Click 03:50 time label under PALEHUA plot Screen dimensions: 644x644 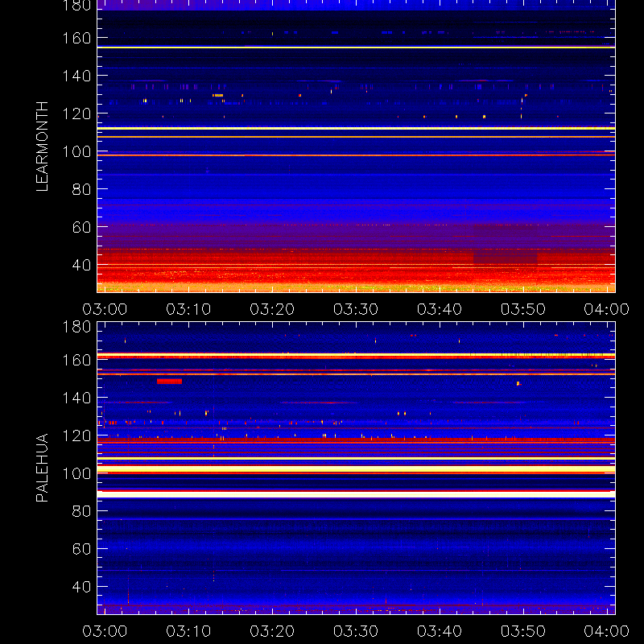point(522,631)
